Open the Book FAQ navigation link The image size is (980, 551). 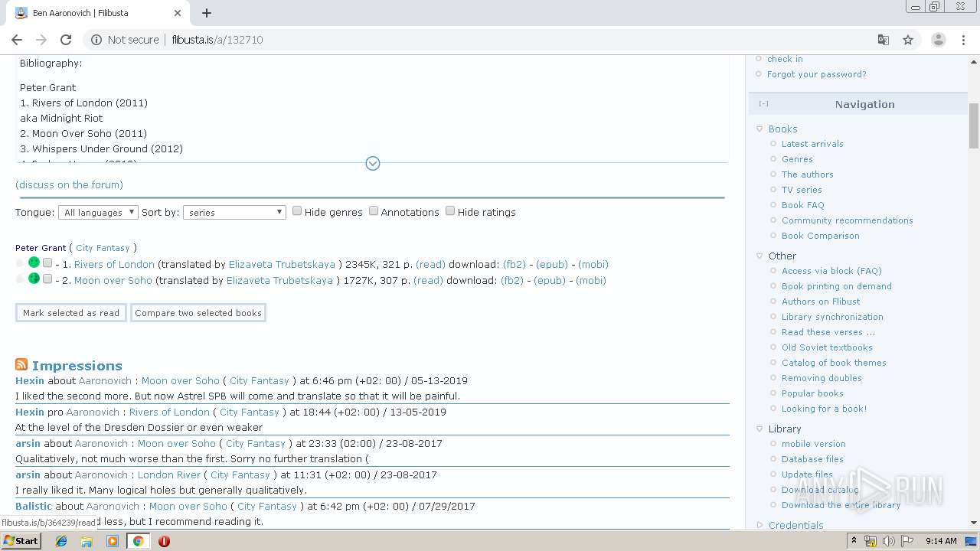tap(802, 205)
